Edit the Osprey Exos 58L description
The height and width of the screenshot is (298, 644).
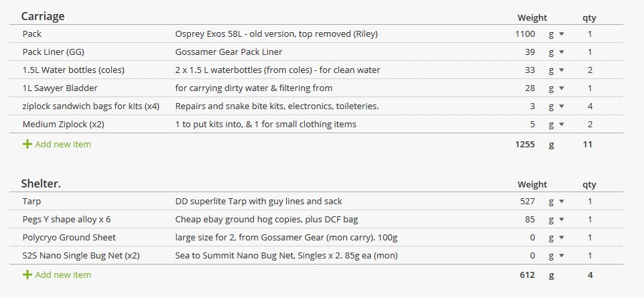276,33
